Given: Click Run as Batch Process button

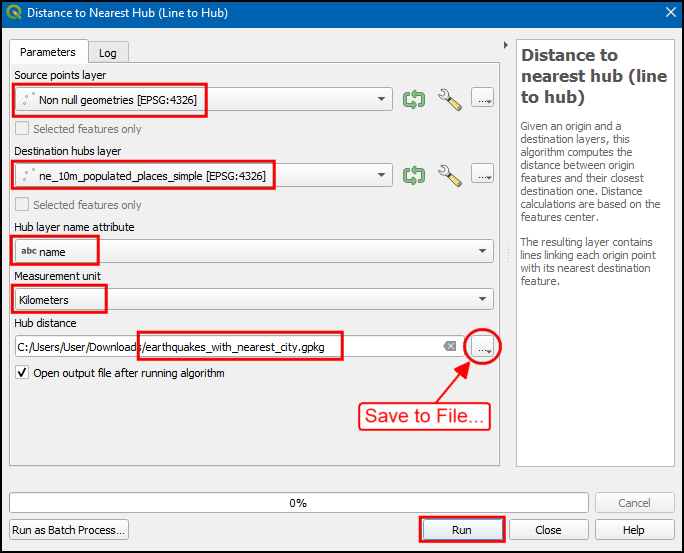Looking at the screenshot, I should [x=69, y=530].
